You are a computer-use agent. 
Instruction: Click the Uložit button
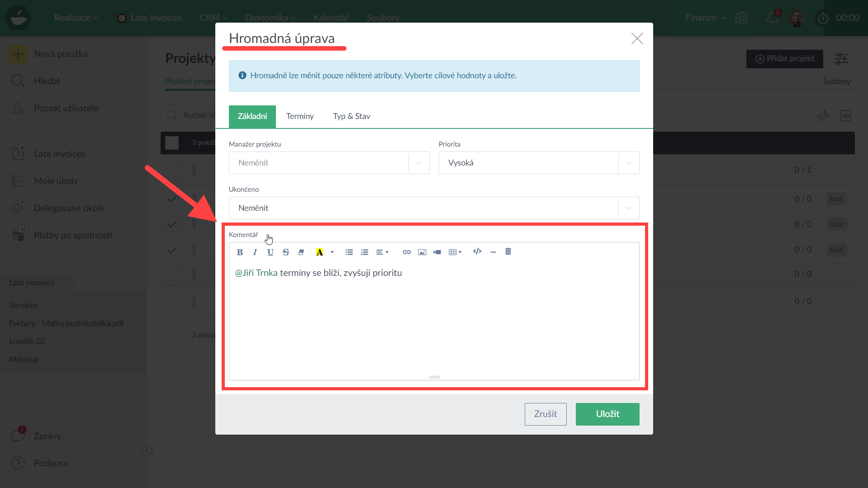click(x=607, y=414)
